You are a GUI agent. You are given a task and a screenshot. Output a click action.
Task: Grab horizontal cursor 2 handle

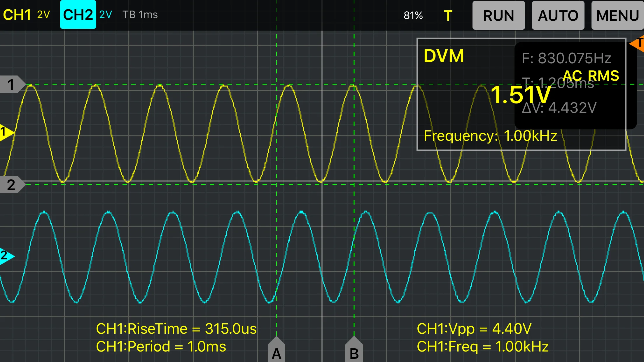tap(12, 184)
